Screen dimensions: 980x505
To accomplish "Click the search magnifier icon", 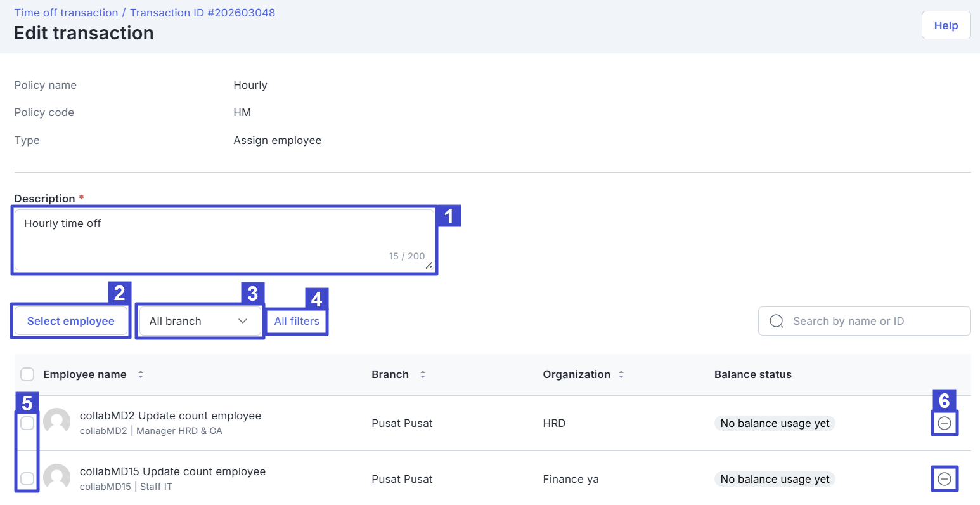I will 776,321.
